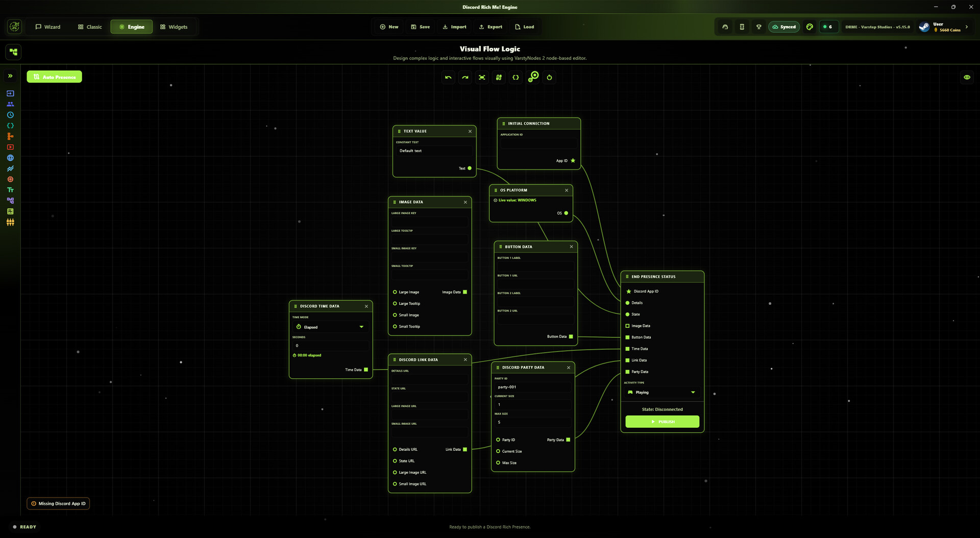Click the flow tree icon below the logo
Screen dimensions: 980x538
tap(14, 52)
